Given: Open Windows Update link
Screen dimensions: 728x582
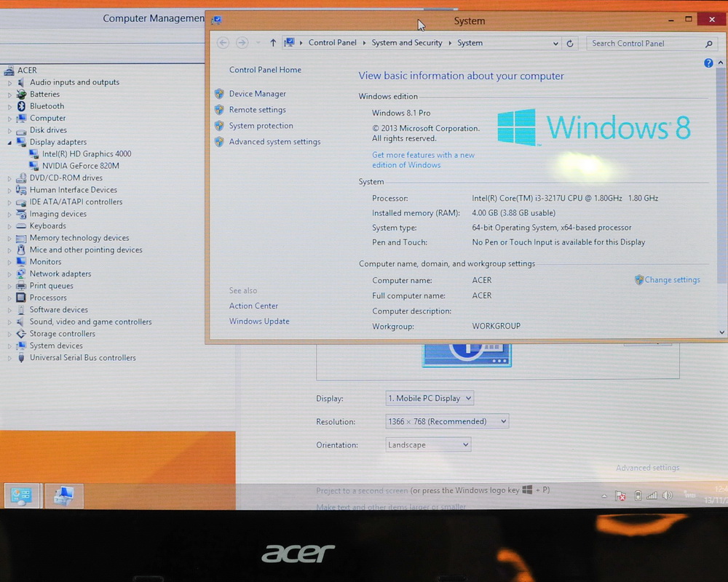Looking at the screenshot, I should (259, 321).
